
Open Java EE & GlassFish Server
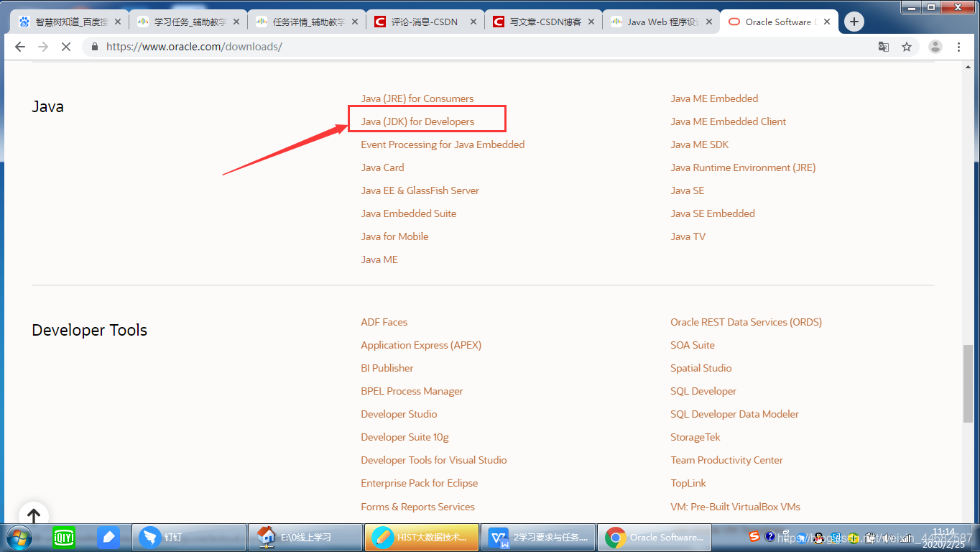click(420, 190)
